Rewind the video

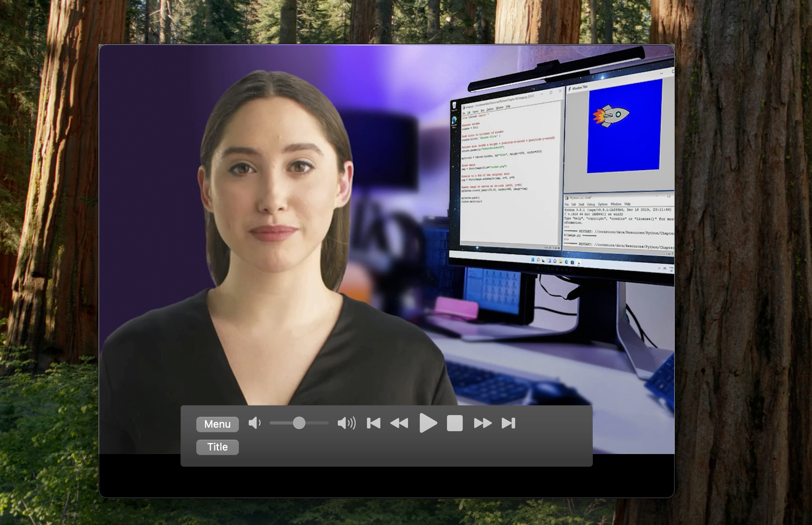click(x=399, y=423)
